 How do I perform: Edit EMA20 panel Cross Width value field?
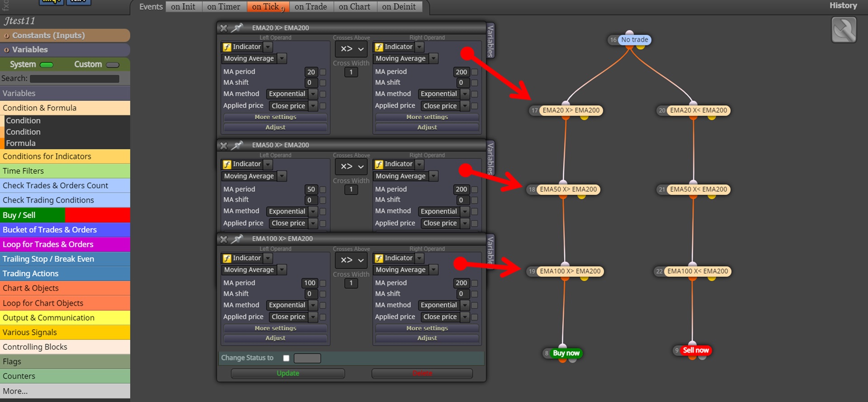pos(351,72)
